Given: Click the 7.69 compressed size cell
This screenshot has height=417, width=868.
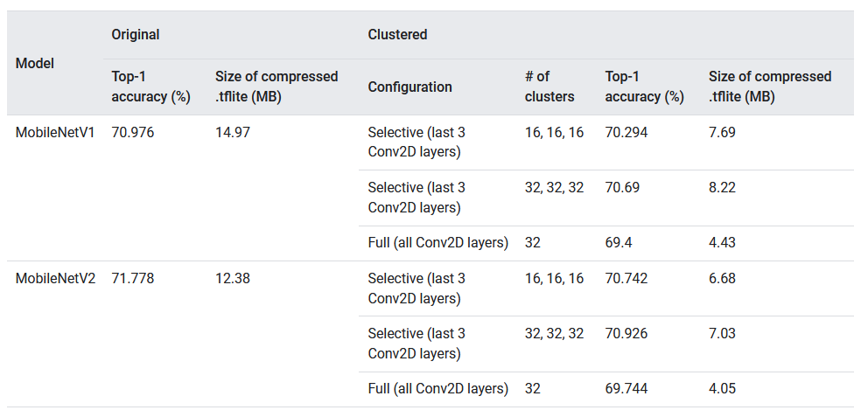Looking at the screenshot, I should [723, 132].
